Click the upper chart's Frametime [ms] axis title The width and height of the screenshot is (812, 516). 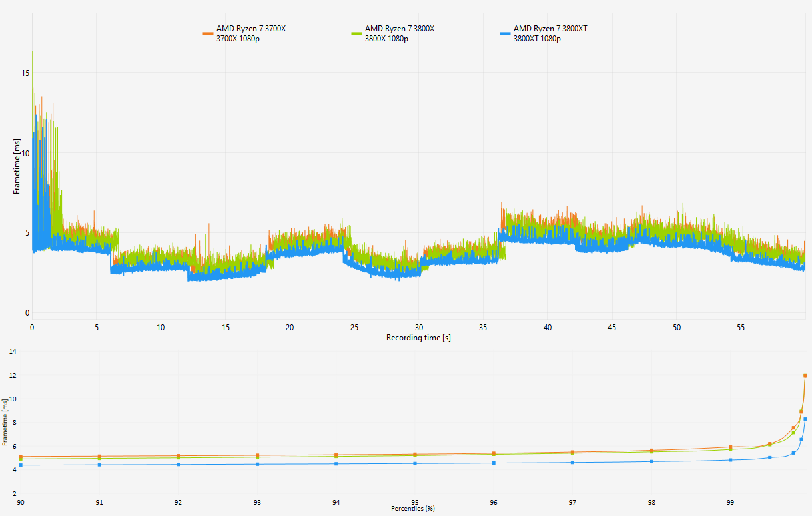pos(17,166)
